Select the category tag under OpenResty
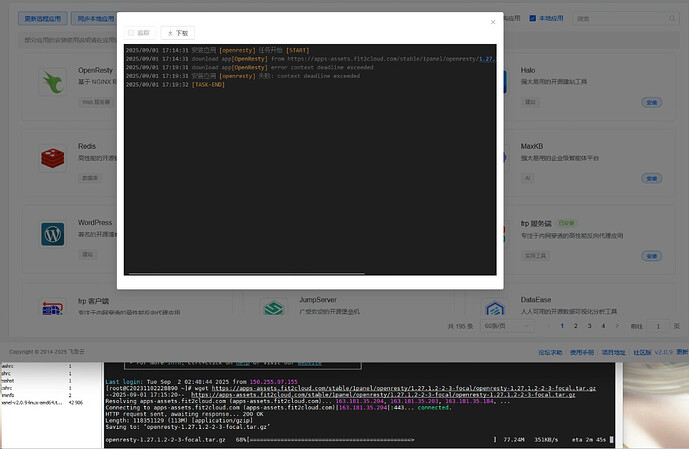The width and height of the screenshot is (689, 449). point(96,102)
